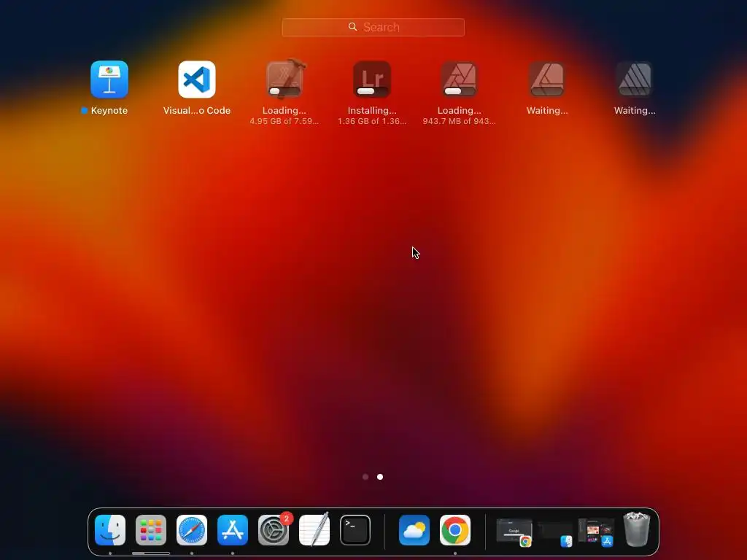This screenshot has height=560, width=747.
Task: Restore minimized Chrome window thumbnail
Action: pyautogui.click(x=514, y=532)
